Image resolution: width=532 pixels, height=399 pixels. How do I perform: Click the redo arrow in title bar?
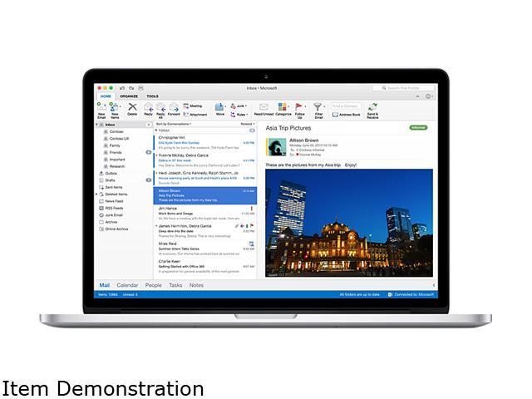click(131, 88)
